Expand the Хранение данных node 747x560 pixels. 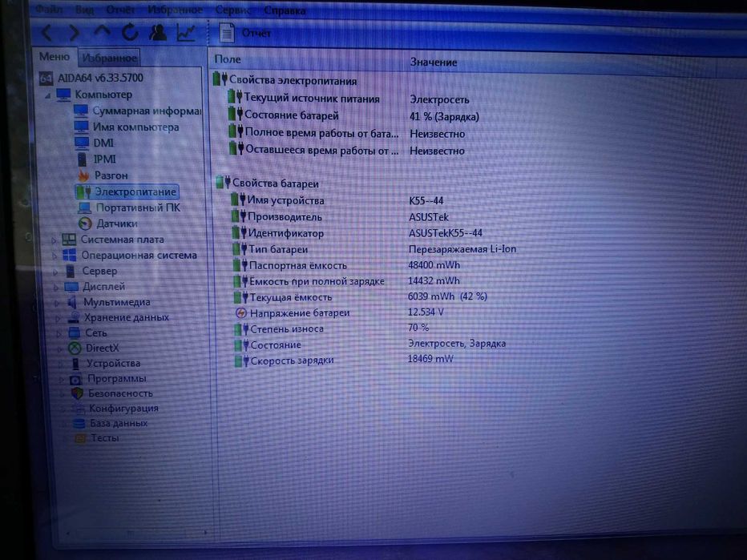(x=59, y=318)
